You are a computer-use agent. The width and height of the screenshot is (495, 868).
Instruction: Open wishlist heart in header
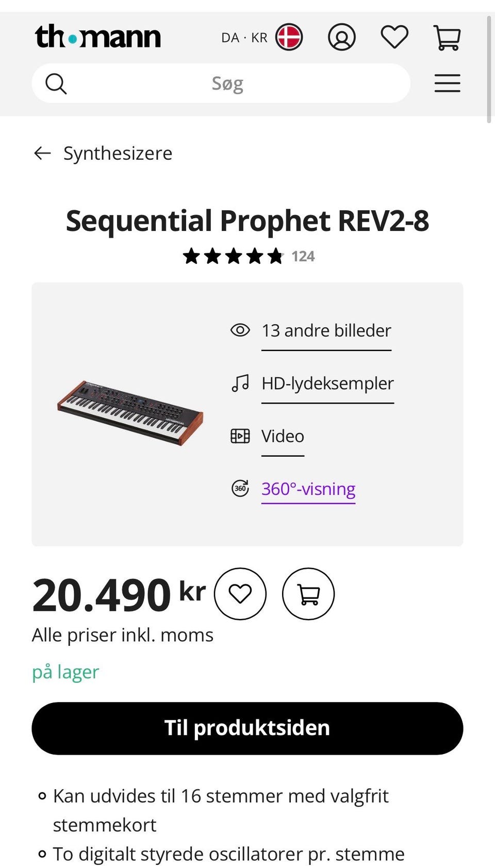[394, 37]
